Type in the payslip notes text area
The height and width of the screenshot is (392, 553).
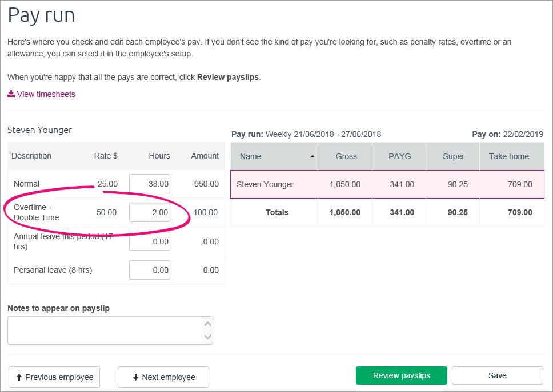point(106,330)
